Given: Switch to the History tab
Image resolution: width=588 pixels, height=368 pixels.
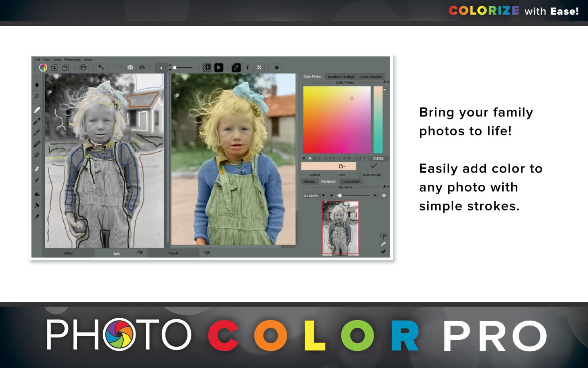Looking at the screenshot, I should pyautogui.click(x=309, y=182).
